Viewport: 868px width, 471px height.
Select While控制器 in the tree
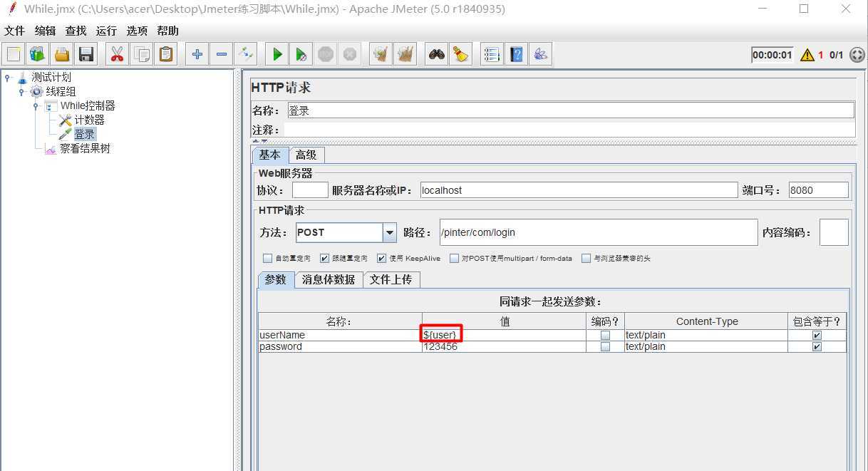pos(88,106)
